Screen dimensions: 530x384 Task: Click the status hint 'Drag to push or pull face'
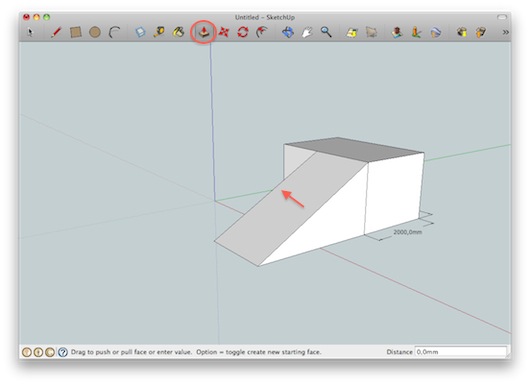109,352
